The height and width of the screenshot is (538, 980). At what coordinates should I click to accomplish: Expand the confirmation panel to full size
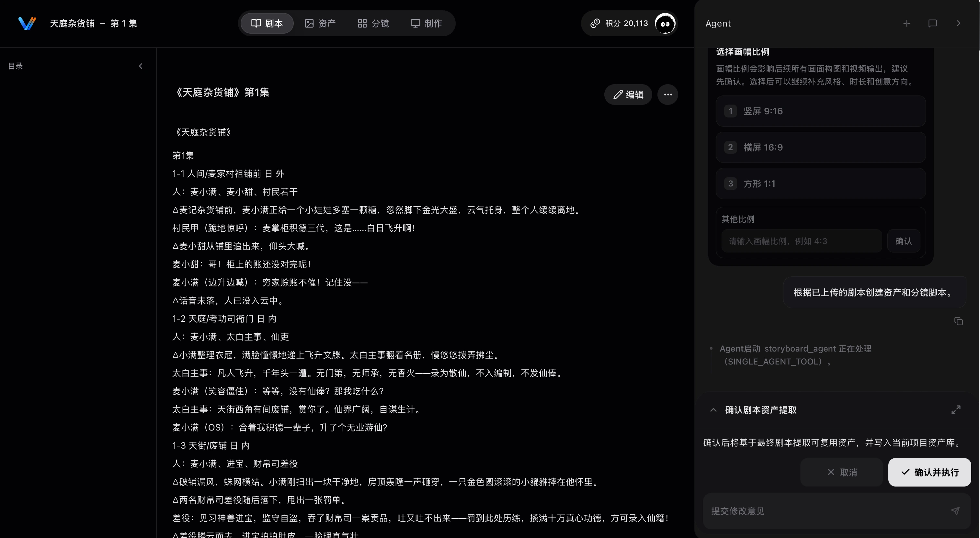(x=956, y=410)
